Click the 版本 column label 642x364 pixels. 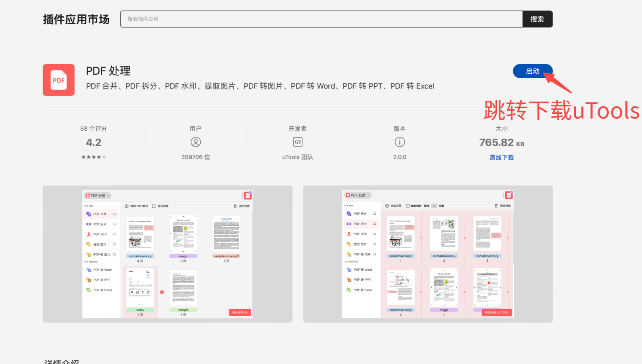[x=400, y=129]
